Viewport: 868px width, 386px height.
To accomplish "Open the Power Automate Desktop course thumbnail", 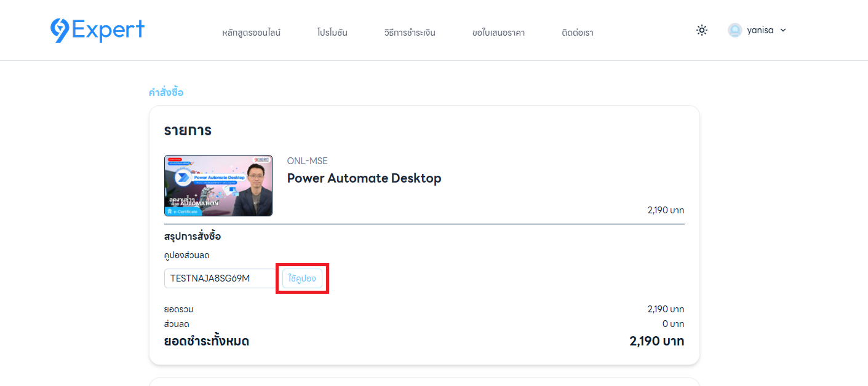I will pos(218,186).
